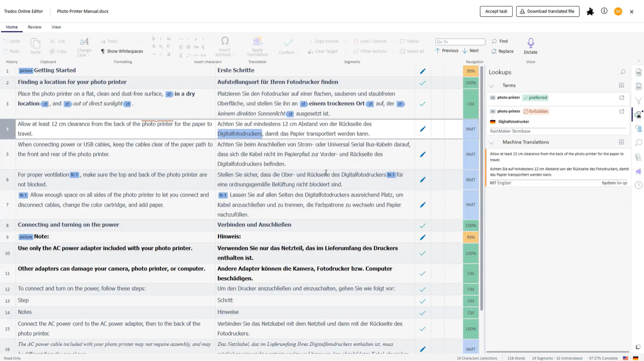Insert the registered trademark symbol
This screenshot has width=644, height=361.
pyautogui.click(x=188, y=47)
